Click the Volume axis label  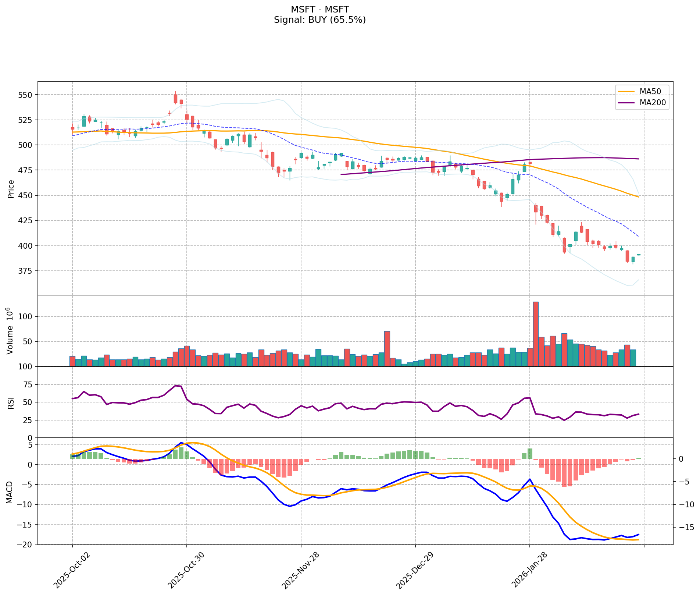coord(10,331)
